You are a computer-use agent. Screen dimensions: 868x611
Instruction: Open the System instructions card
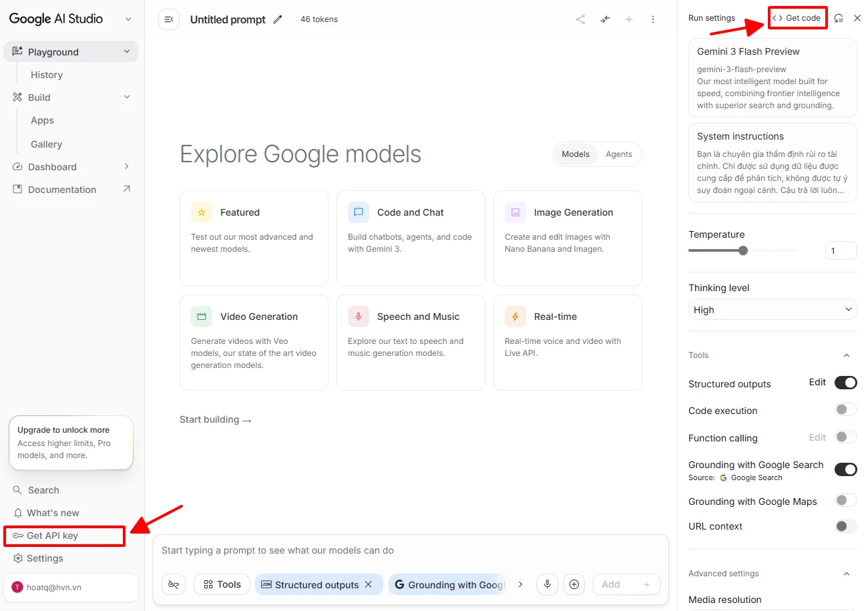pyautogui.click(x=773, y=162)
